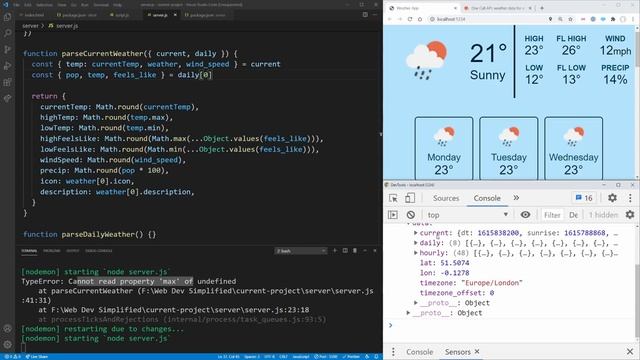
Task: Click the localhost address bar
Action: (x=487, y=19)
